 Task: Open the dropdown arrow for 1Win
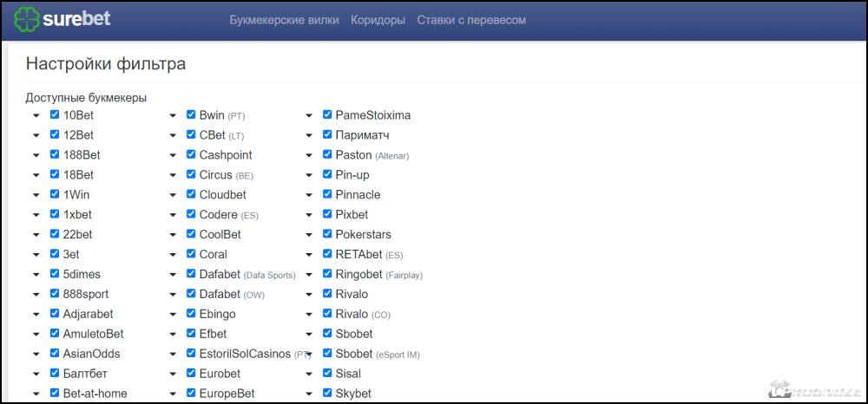pyautogui.click(x=36, y=196)
